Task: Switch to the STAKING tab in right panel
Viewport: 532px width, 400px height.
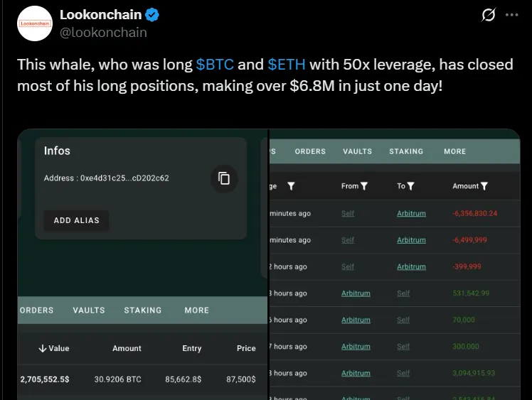Action: (x=406, y=151)
